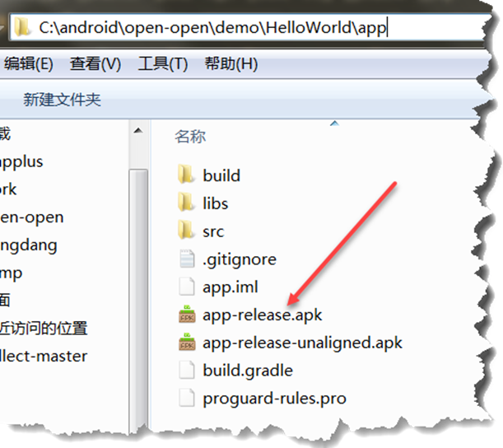This screenshot has width=503, height=448.
Task: Select the file name "libs"
Action: [x=215, y=203]
